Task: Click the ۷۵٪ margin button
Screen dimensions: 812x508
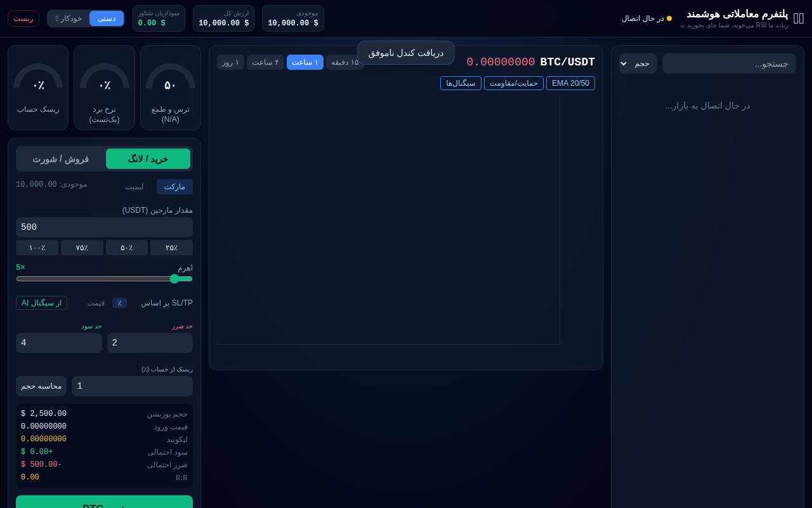Action: pyautogui.click(x=82, y=248)
